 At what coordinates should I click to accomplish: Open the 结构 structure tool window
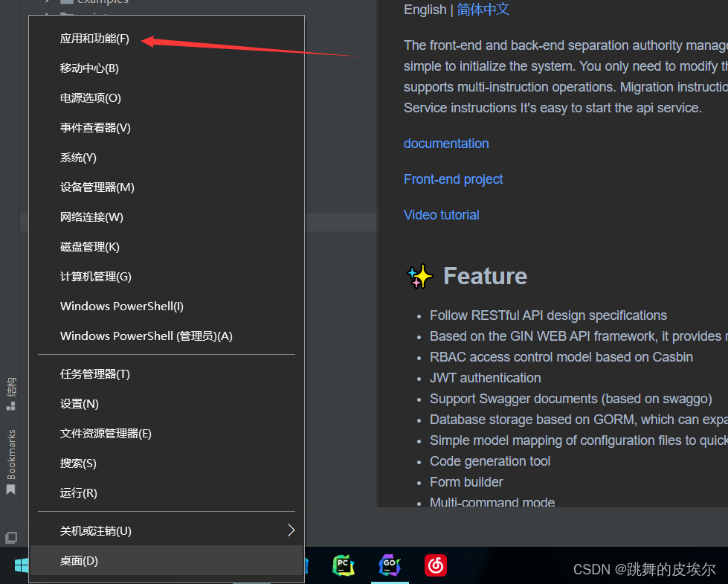coord(10,394)
